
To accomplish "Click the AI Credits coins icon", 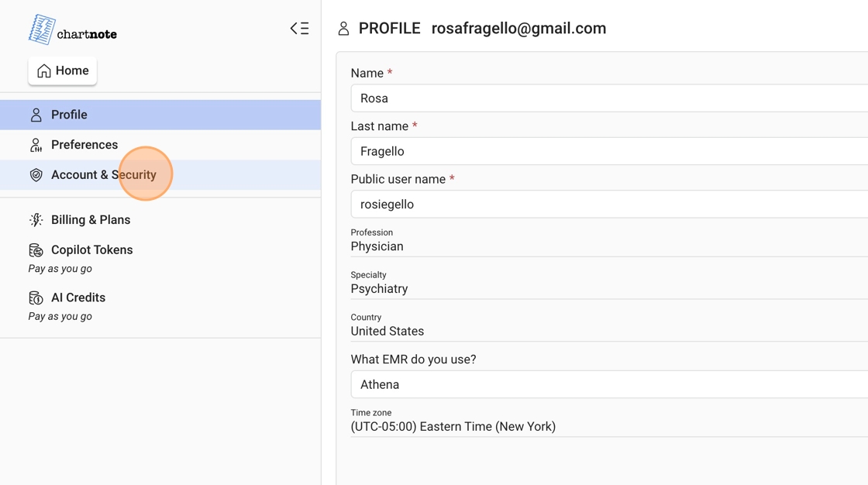I will click(36, 298).
